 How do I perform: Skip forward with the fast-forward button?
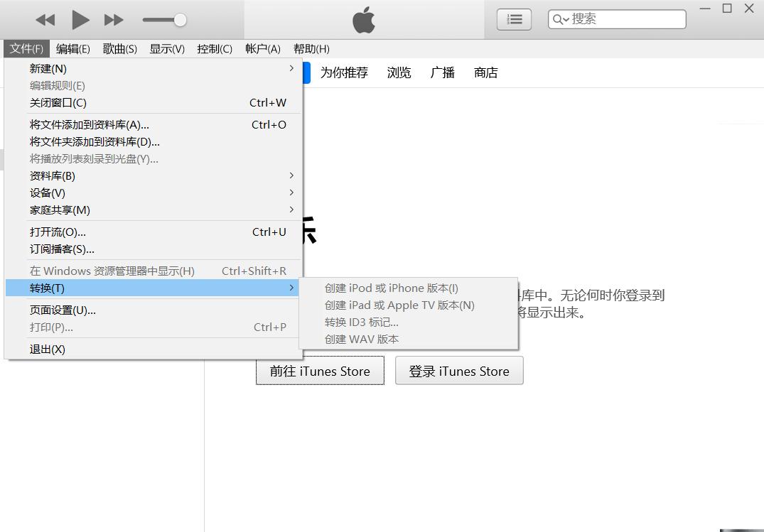click(114, 20)
